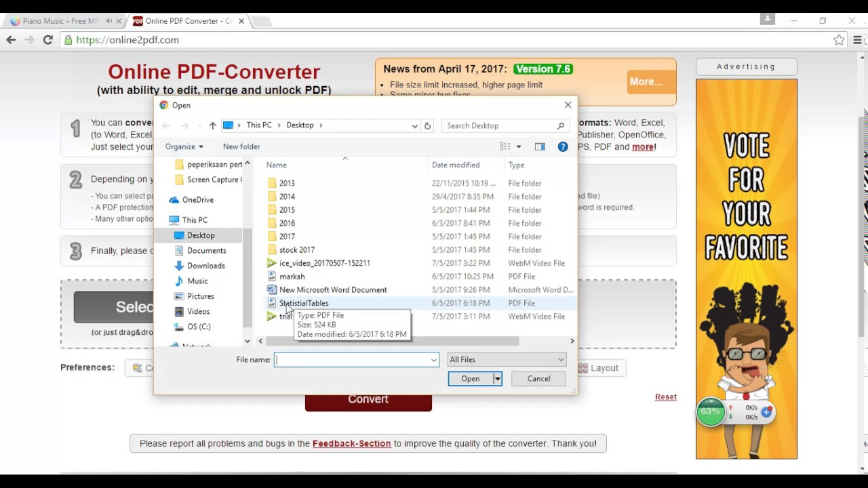This screenshot has width=868, height=488.
Task: Sort files by Date modified column
Action: pyautogui.click(x=456, y=165)
